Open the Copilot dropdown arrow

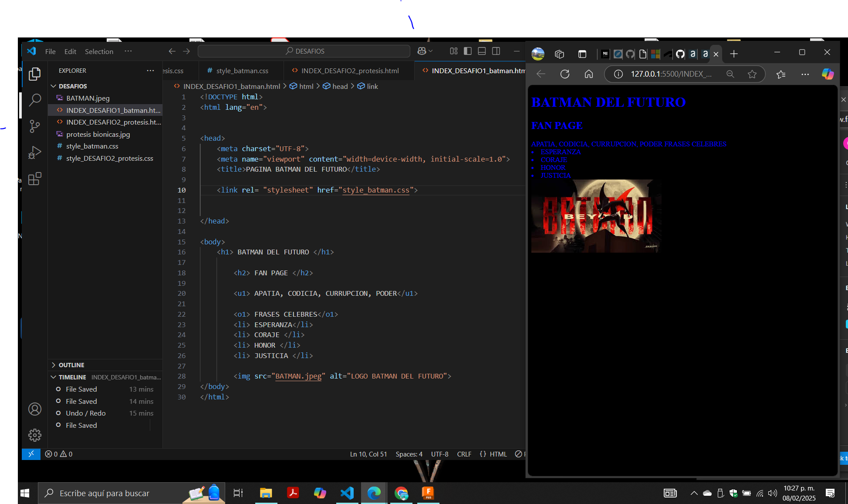point(431,51)
